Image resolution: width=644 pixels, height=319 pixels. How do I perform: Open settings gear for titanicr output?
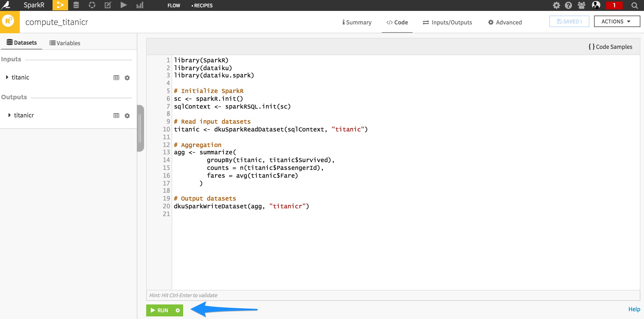pyautogui.click(x=127, y=116)
